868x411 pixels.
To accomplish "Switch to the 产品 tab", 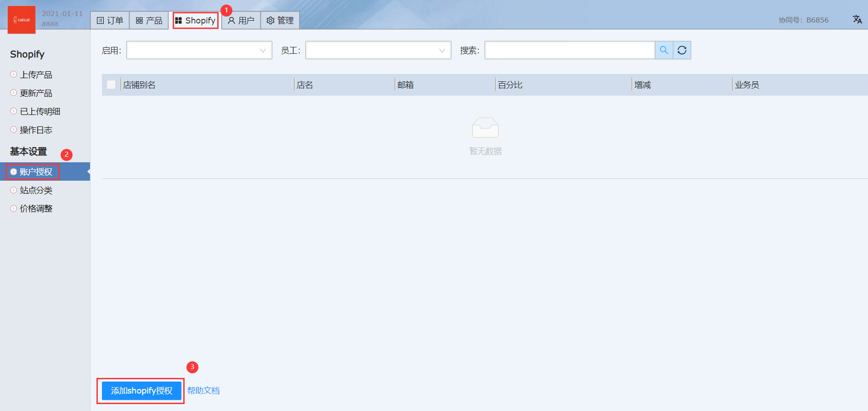I will tap(149, 20).
